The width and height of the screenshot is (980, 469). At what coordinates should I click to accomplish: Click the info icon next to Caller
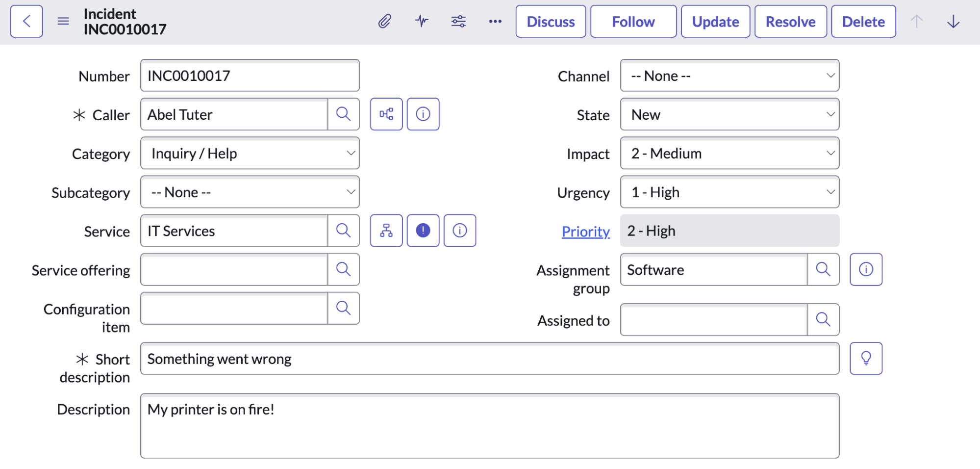coord(423,114)
